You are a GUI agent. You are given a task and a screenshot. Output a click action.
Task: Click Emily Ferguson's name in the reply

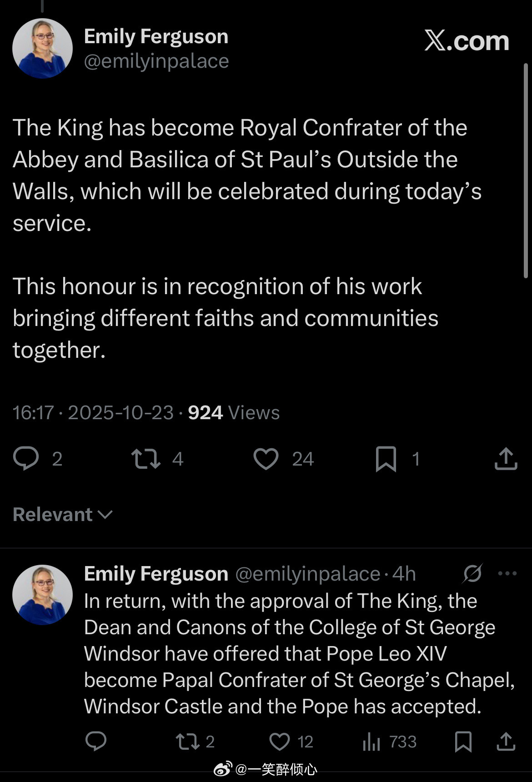[156, 574]
